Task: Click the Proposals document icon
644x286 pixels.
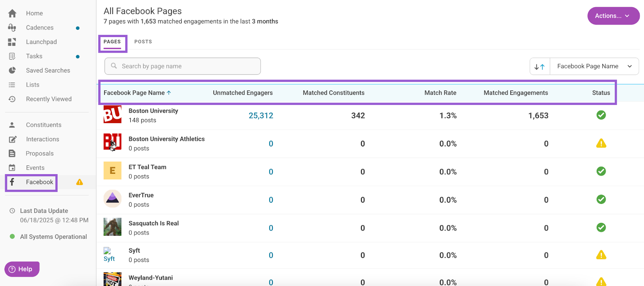Action: click(12, 154)
